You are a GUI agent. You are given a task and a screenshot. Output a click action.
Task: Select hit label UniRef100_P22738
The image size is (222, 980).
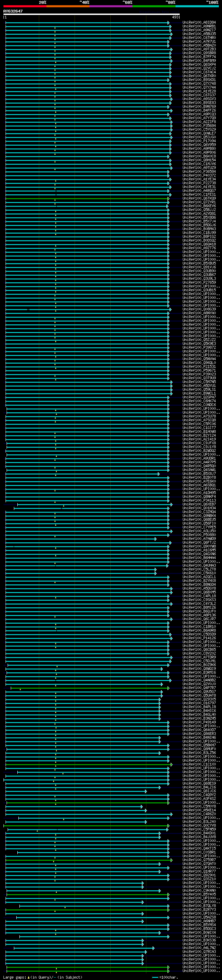(x=199, y=183)
